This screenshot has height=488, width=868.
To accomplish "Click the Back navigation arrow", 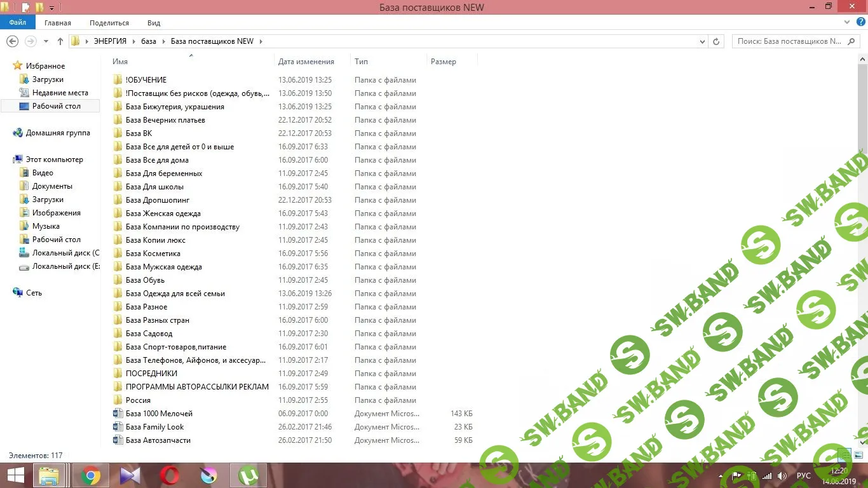I will [12, 41].
